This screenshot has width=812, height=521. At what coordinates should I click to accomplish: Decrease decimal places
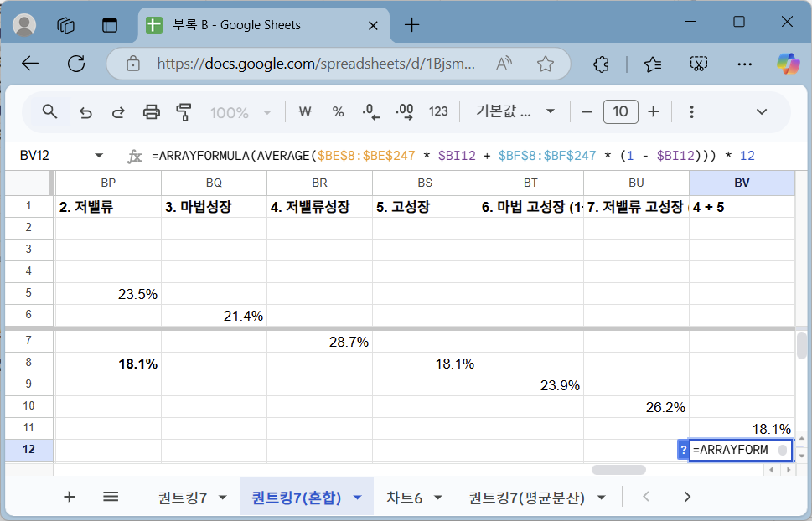tap(370, 112)
